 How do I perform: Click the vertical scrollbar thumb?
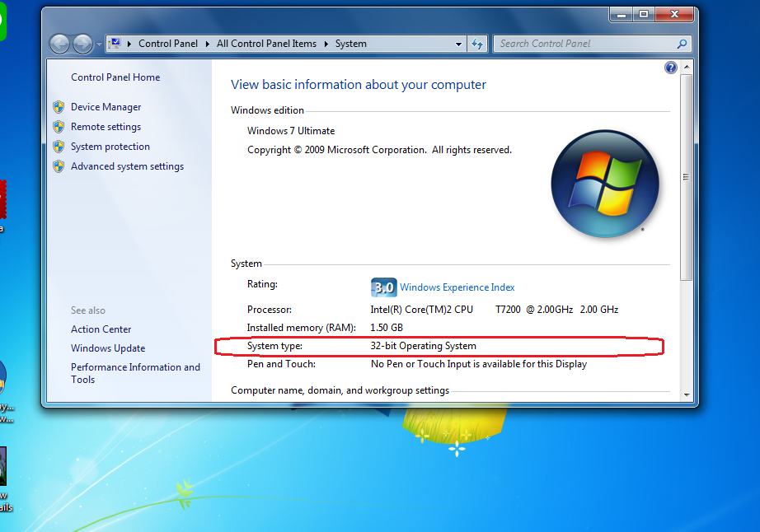point(687,177)
